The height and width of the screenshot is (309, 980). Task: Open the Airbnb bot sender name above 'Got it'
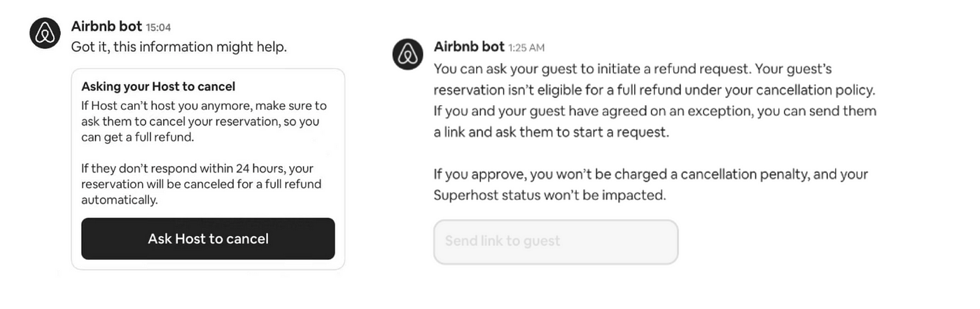(x=107, y=27)
